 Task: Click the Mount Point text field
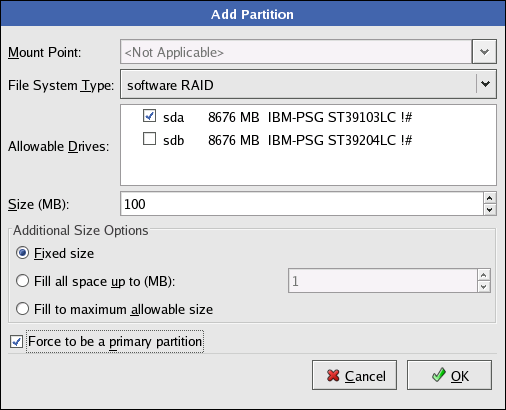[296, 52]
